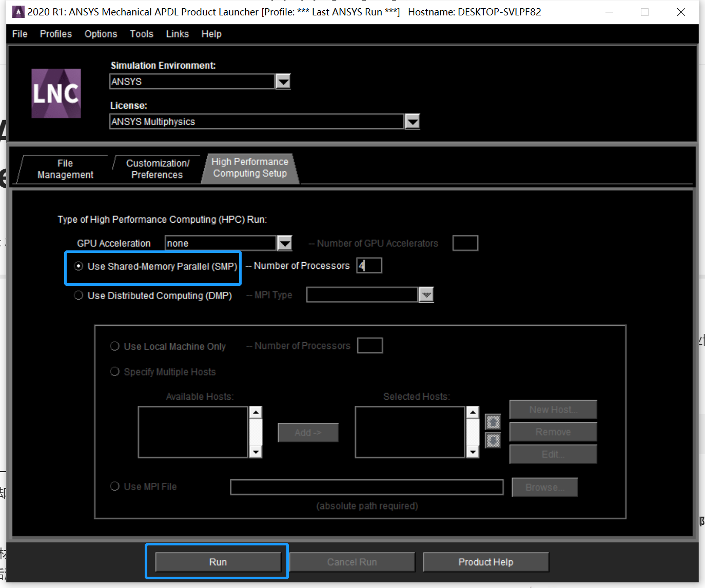Click Available Hosts scroll down arrow
The height and width of the screenshot is (588, 705).
(x=256, y=452)
